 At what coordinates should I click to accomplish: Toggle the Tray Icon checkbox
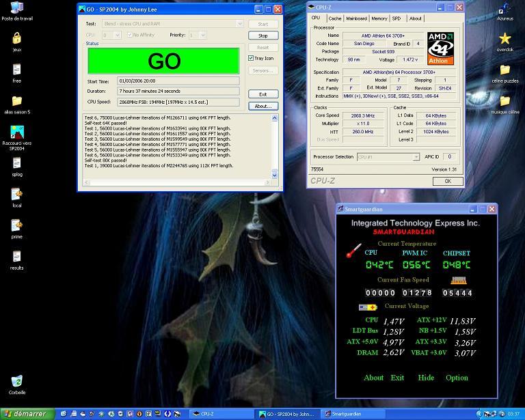click(251, 58)
